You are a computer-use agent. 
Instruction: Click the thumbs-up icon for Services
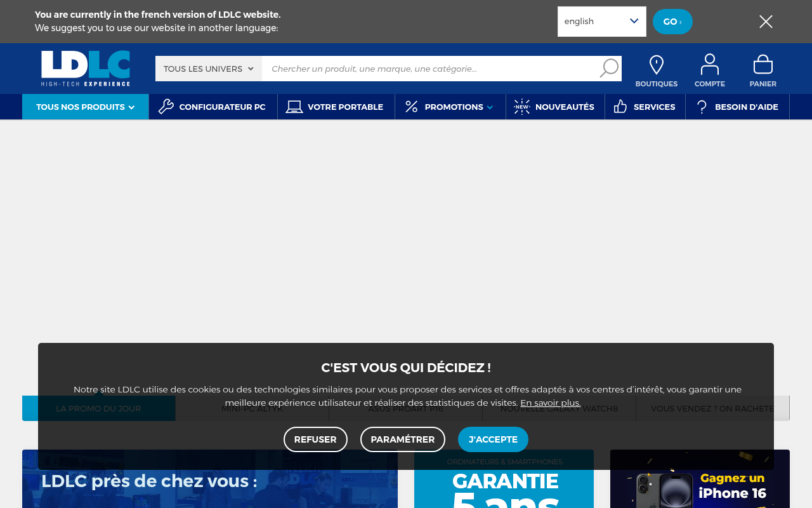coord(620,107)
